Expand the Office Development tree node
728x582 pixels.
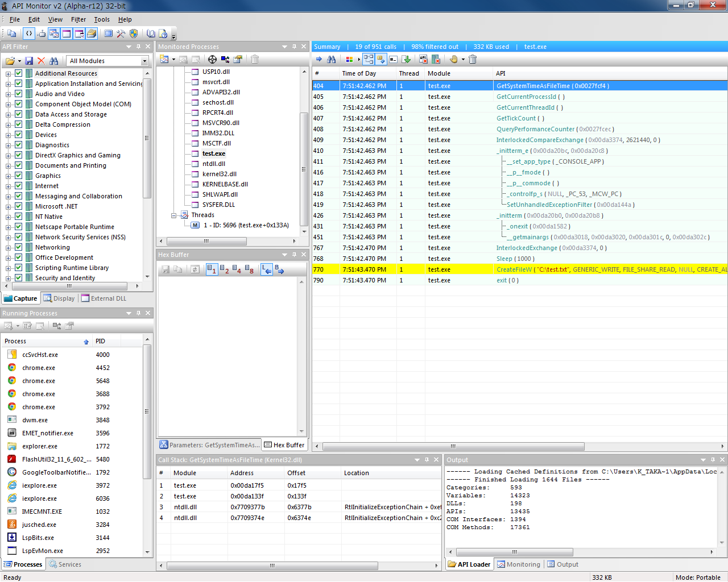click(x=8, y=257)
